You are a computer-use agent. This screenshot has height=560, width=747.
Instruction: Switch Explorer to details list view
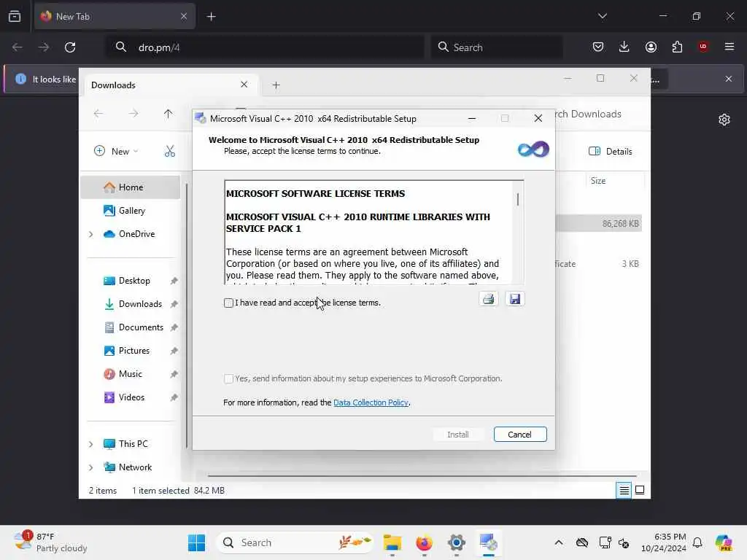(x=624, y=490)
